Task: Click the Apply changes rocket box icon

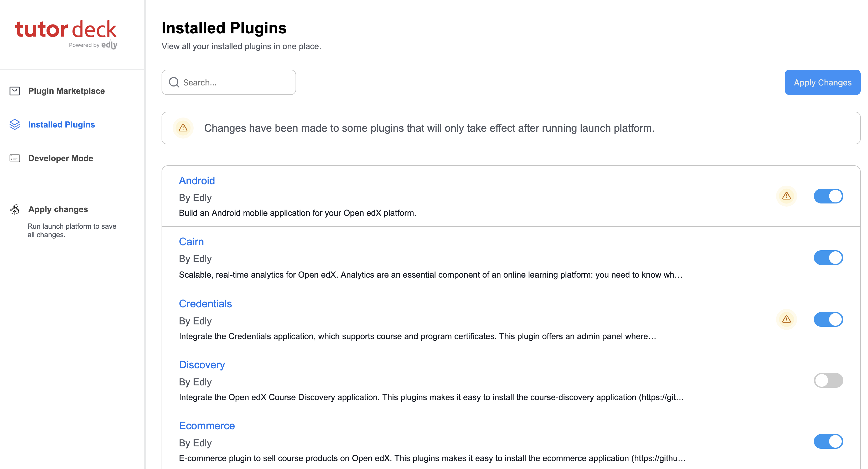Action: [x=15, y=209]
